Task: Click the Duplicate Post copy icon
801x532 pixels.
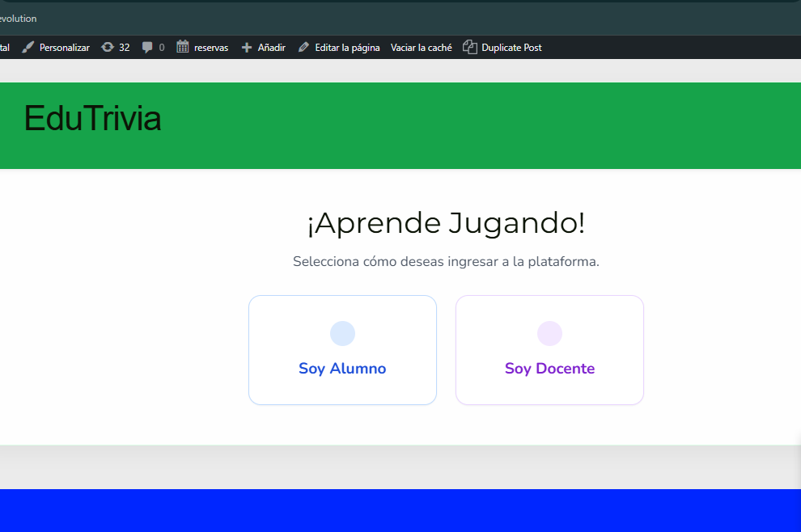Action: [x=469, y=48]
